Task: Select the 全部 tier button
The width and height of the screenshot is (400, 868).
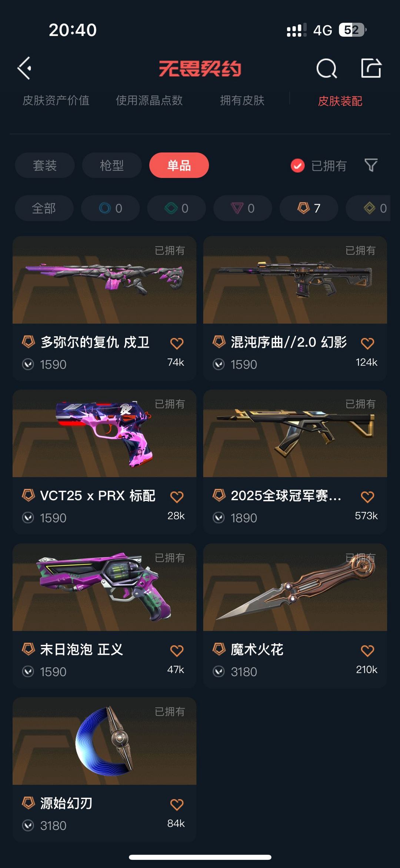Action: pos(44,208)
